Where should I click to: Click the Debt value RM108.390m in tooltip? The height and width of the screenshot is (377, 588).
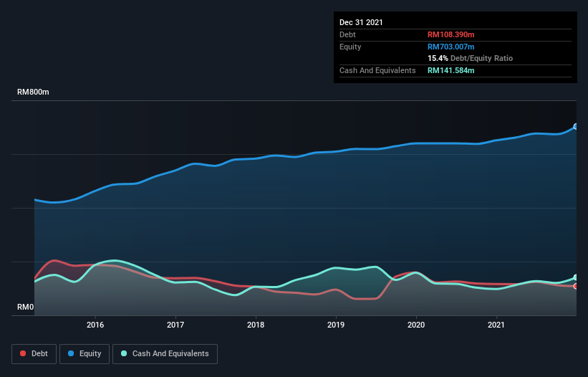tap(450, 34)
